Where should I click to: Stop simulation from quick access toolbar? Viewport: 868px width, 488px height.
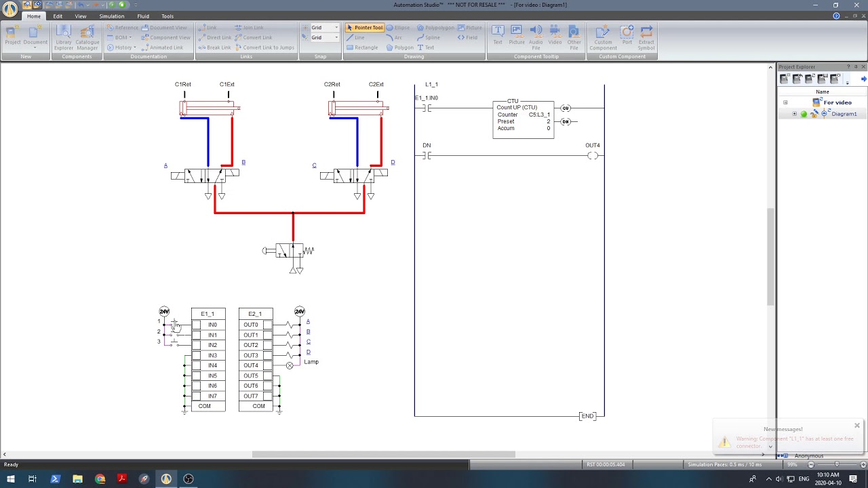121,5
